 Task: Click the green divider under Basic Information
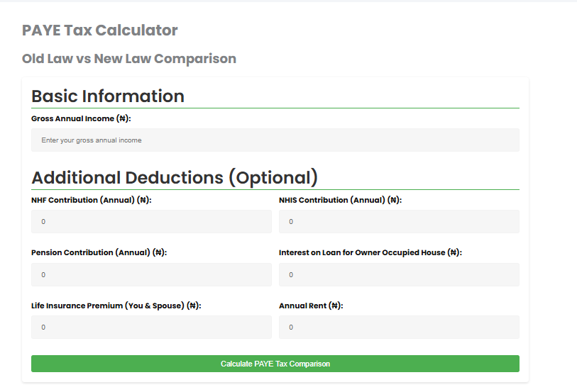pyautogui.click(x=275, y=108)
